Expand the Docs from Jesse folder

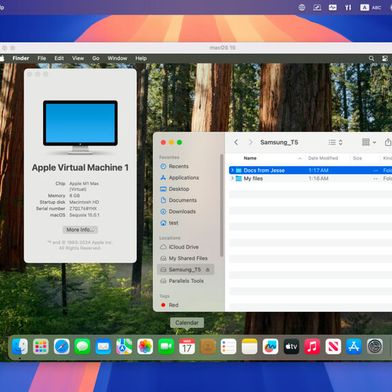(x=232, y=170)
